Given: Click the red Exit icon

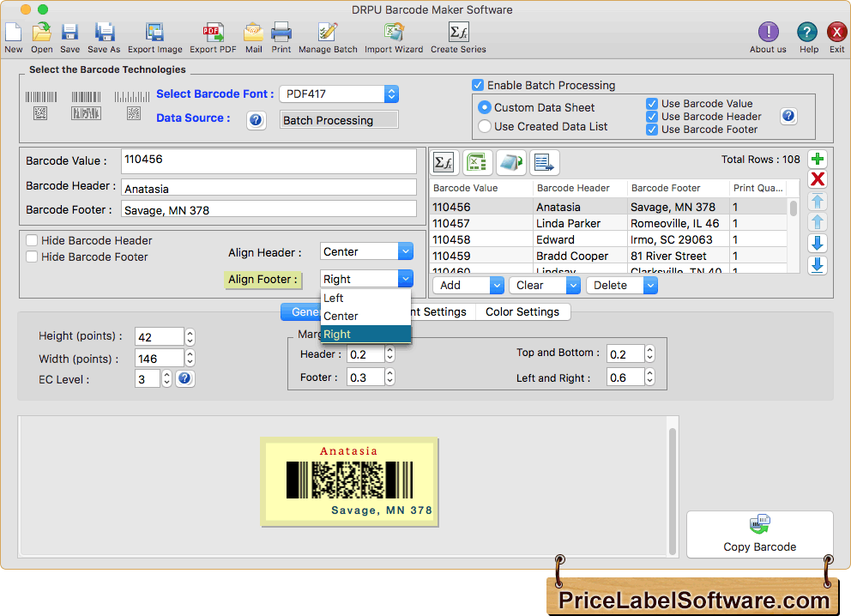Looking at the screenshot, I should pos(836,33).
